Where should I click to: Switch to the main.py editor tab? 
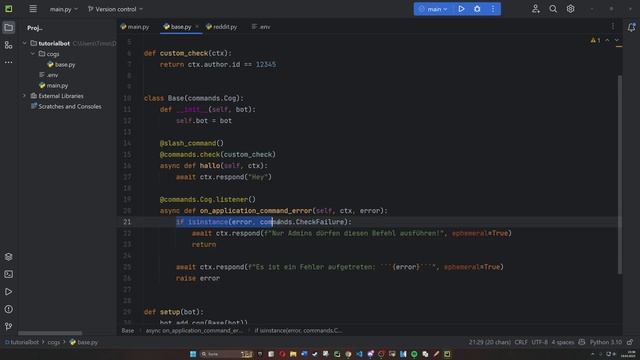tap(135, 27)
